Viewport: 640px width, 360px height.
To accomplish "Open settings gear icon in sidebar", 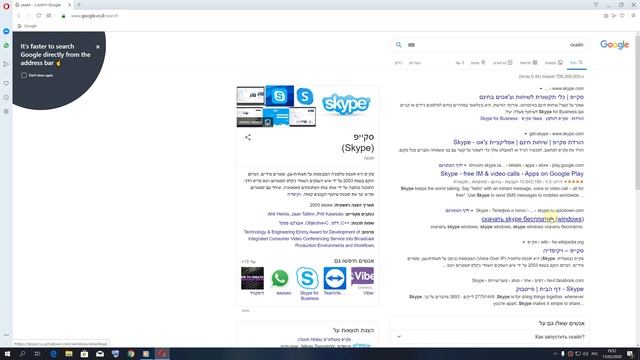I will (x=6, y=111).
